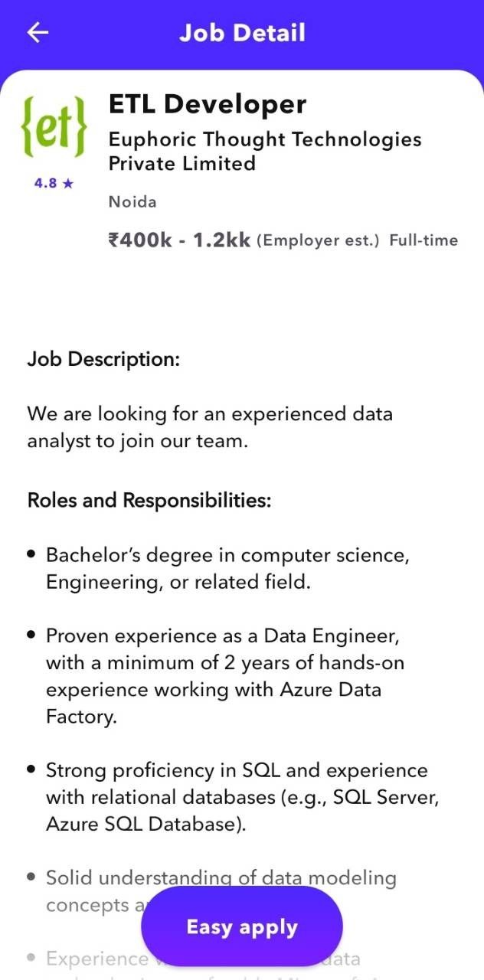Click the purple Job Detail header bar
The width and height of the screenshot is (484, 980).
[x=242, y=32]
